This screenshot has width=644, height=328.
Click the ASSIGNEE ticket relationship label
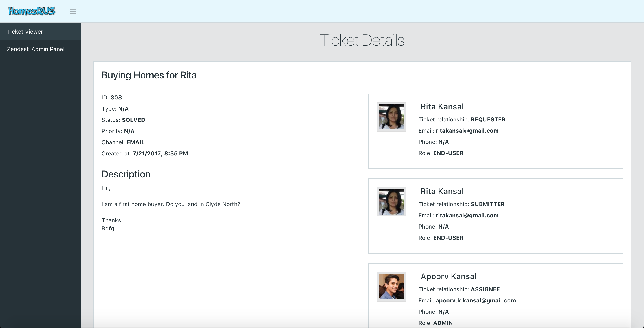(485, 289)
